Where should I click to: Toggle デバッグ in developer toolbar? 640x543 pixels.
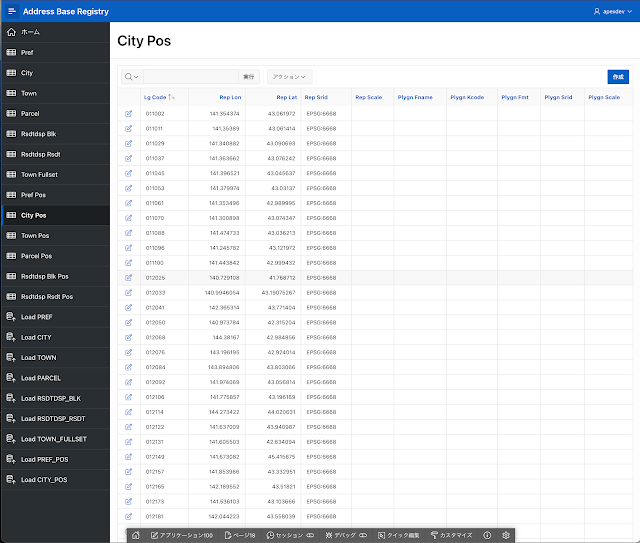(x=346, y=535)
